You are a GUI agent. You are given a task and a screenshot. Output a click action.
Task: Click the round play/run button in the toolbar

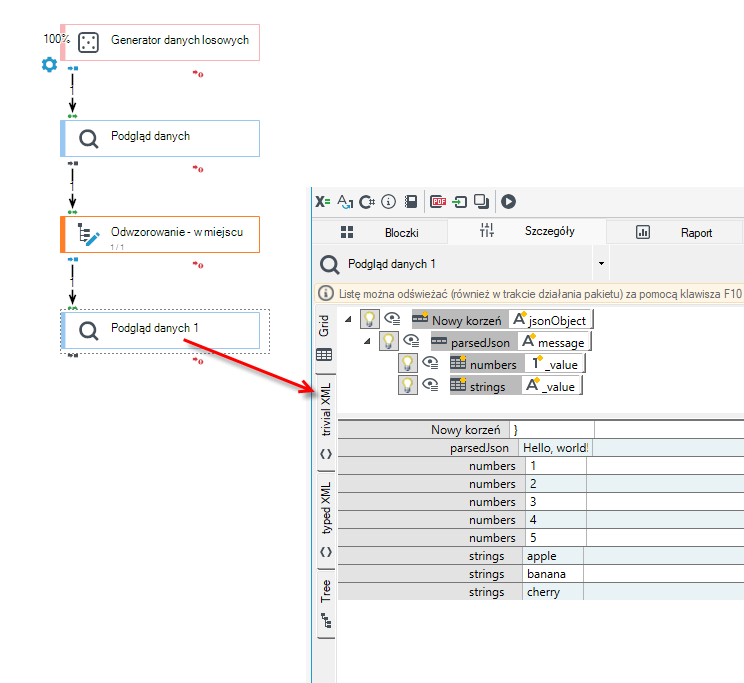pyautogui.click(x=508, y=202)
